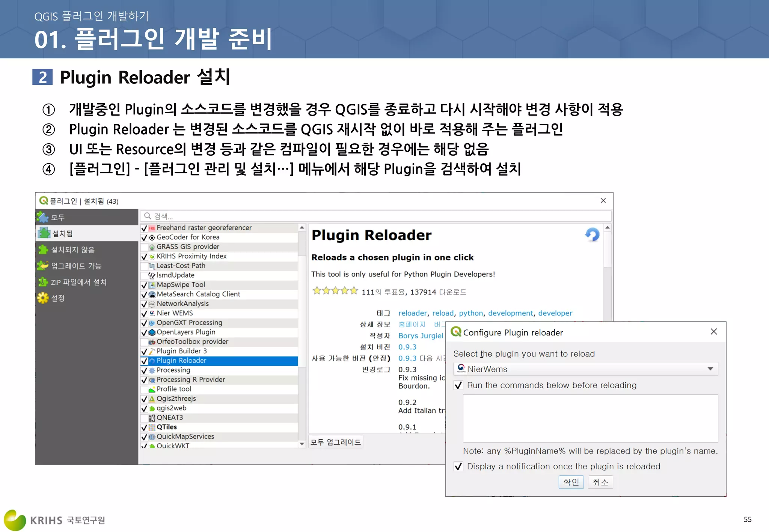The width and height of the screenshot is (769, 532).
Task: Open the 홈페이지 link
Action: tap(412, 324)
